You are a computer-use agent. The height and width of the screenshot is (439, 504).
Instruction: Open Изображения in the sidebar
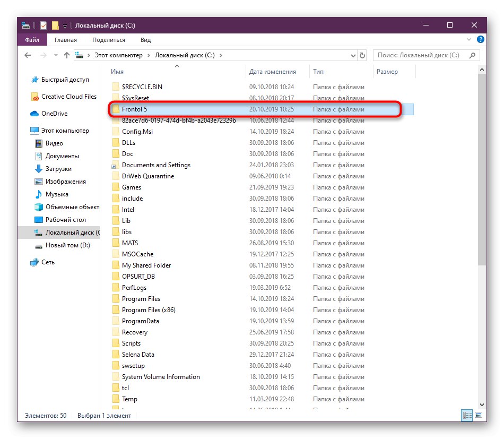coord(60,182)
